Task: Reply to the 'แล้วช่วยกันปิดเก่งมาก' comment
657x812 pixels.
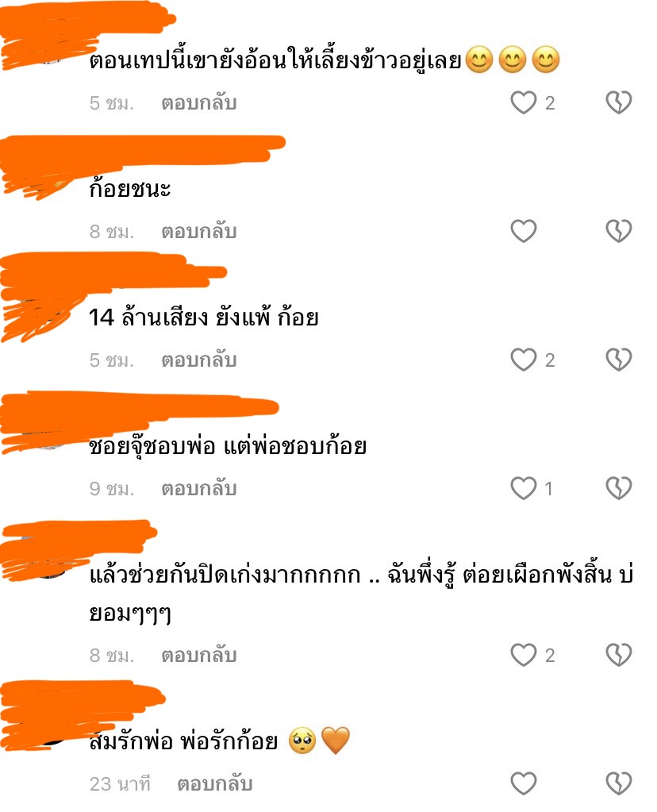Action: click(x=199, y=655)
